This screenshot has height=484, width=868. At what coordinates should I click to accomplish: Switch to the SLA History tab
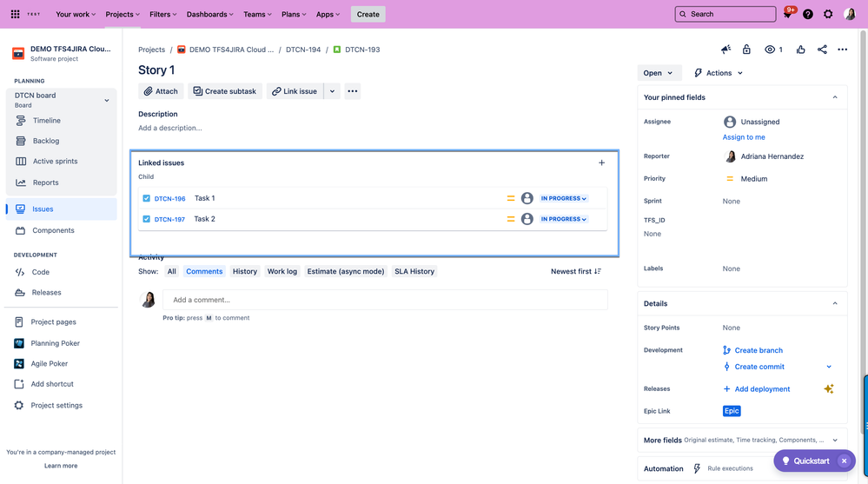pos(414,271)
